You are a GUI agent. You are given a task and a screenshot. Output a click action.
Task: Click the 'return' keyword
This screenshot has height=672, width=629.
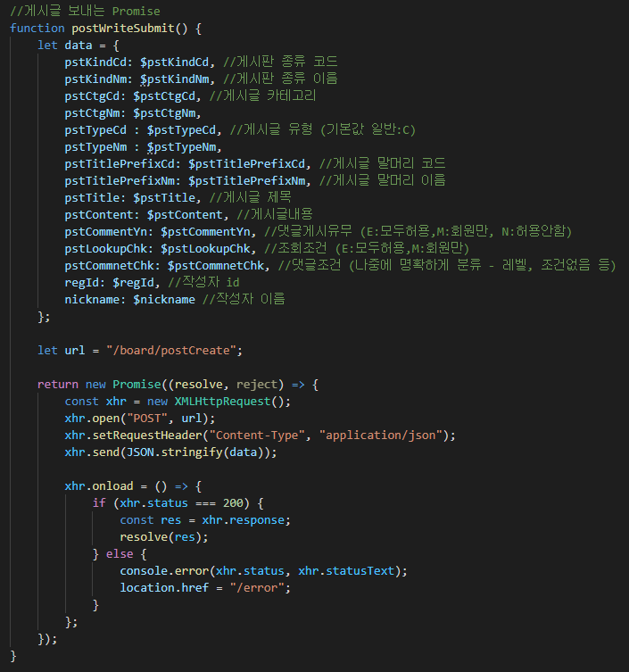pos(58,385)
